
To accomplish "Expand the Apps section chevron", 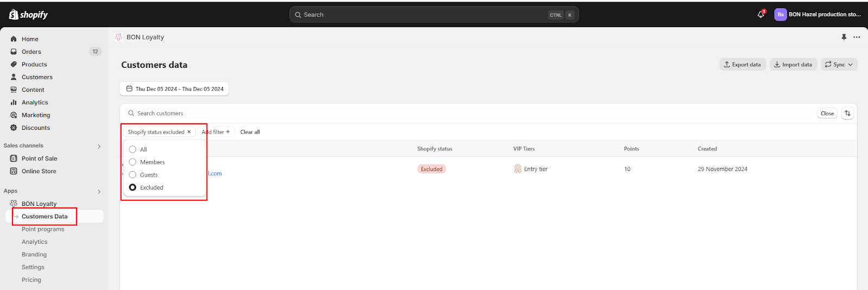I will [x=99, y=192].
